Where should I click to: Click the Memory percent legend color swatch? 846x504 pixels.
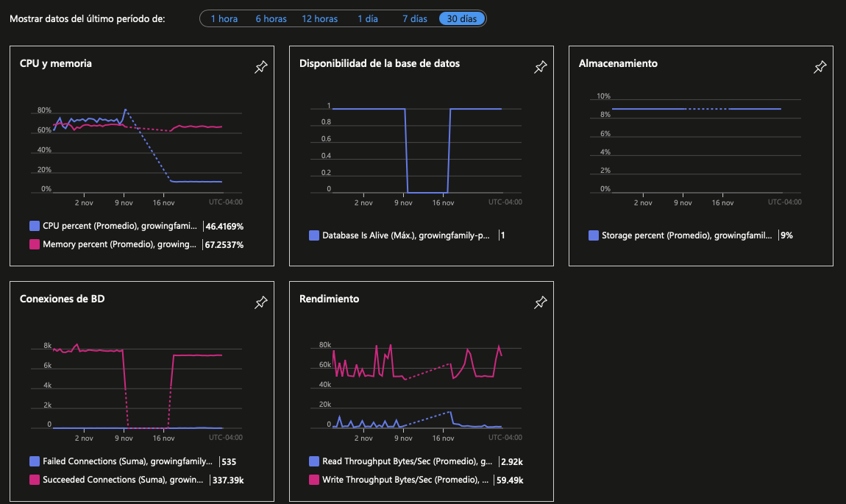35,244
